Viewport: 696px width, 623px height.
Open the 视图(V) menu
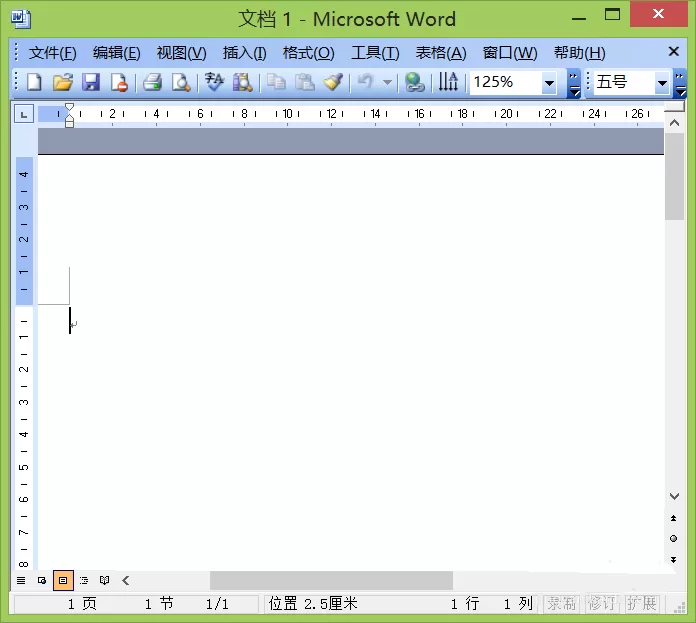pos(182,53)
